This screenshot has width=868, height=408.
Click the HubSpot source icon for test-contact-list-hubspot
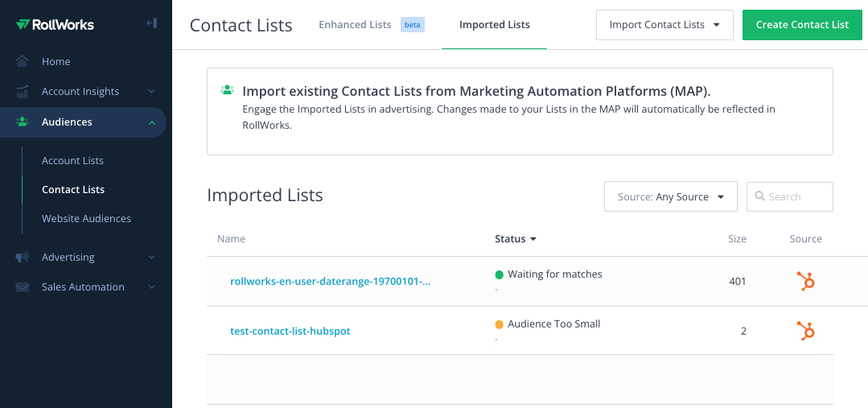click(x=805, y=331)
